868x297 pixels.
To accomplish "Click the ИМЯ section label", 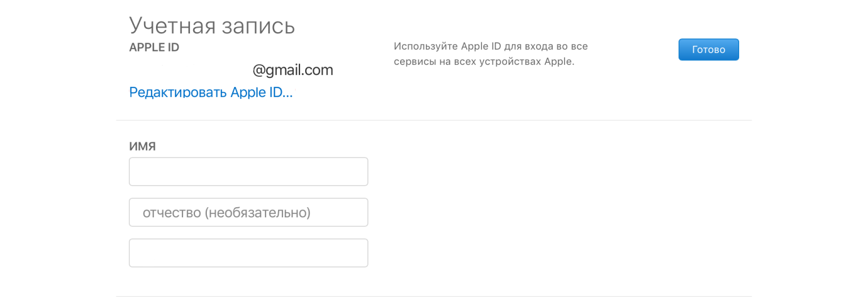I will (x=142, y=146).
